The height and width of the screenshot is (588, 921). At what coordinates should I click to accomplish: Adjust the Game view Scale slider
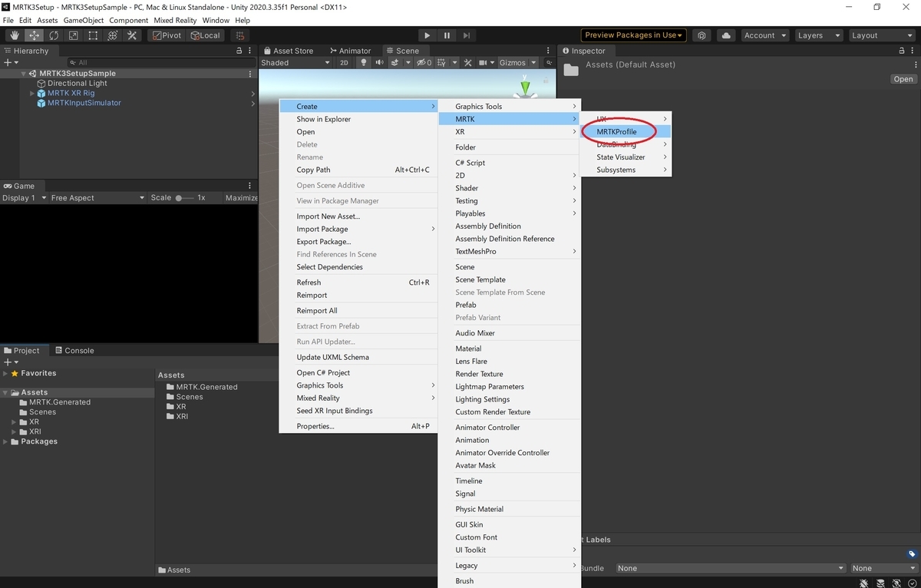click(x=184, y=198)
